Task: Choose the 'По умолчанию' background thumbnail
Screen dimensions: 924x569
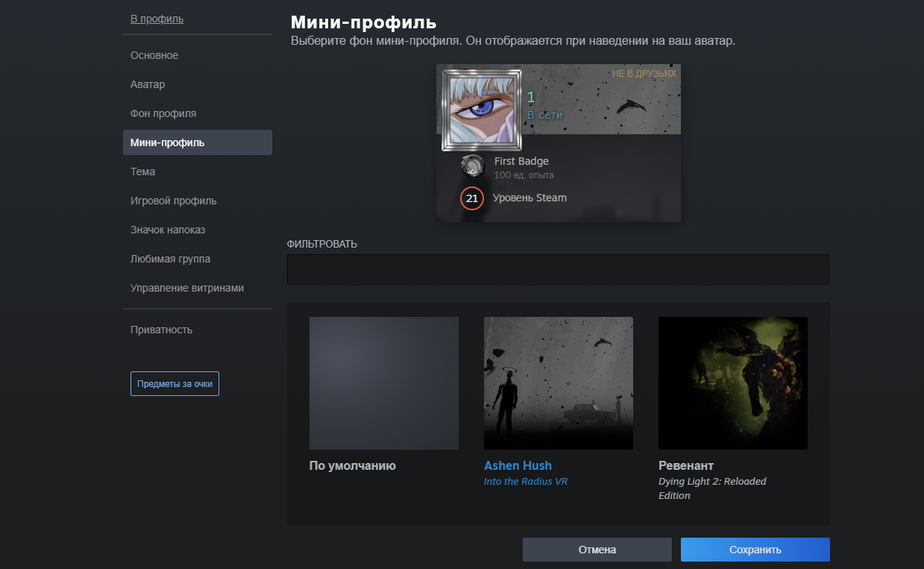Action: pos(384,383)
